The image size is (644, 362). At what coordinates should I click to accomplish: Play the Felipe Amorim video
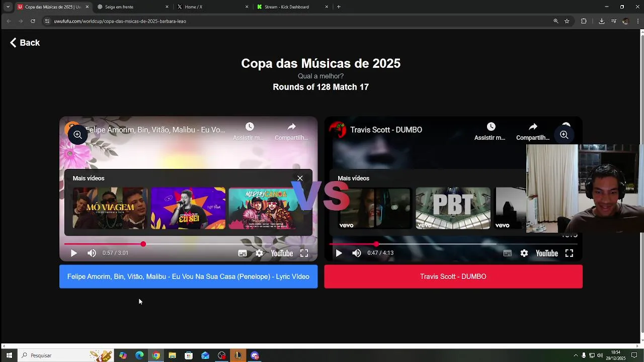[73, 253]
